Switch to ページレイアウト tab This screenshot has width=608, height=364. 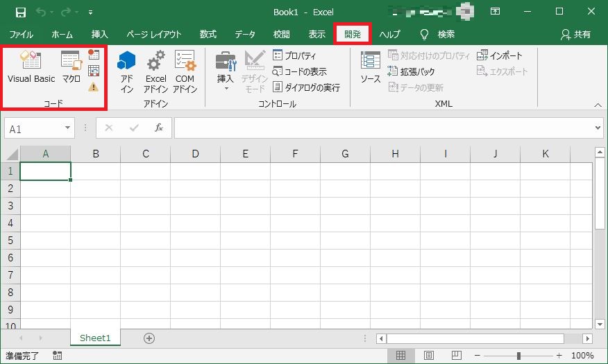coord(154,34)
